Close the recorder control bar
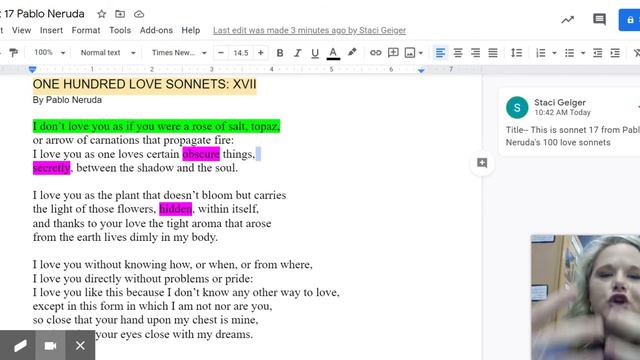This screenshot has height=360, width=640. point(80,346)
